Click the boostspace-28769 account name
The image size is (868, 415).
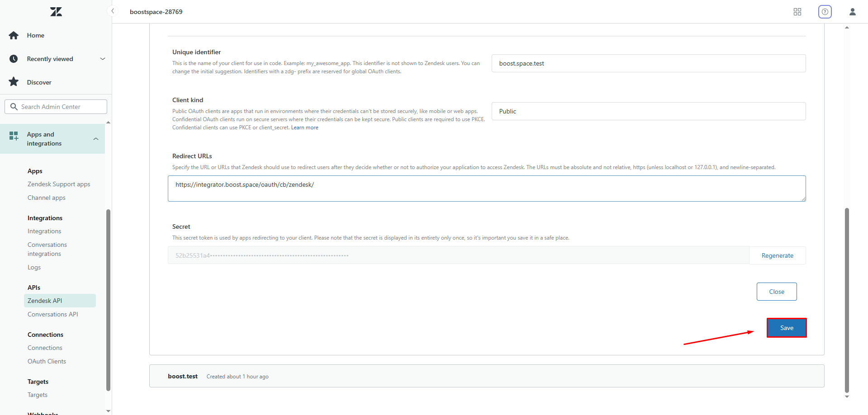click(x=156, y=12)
